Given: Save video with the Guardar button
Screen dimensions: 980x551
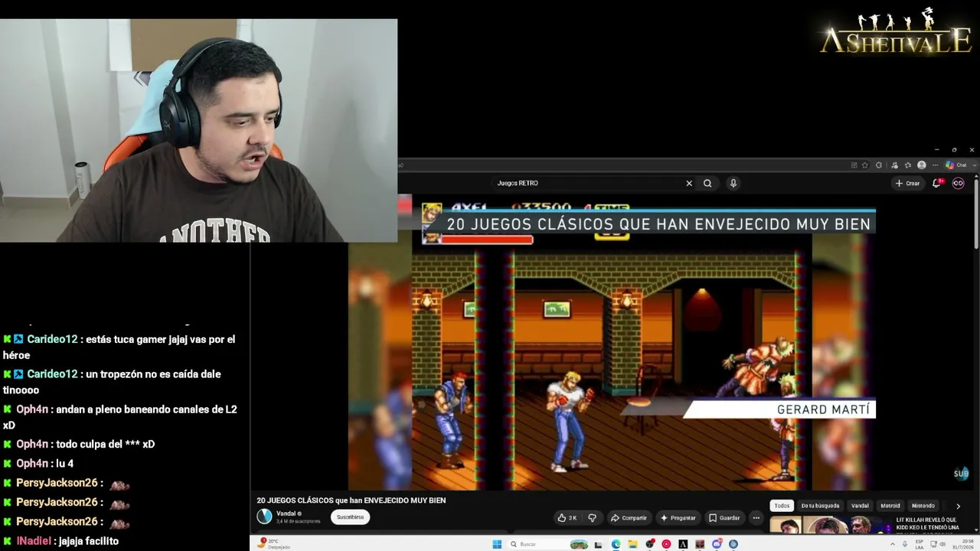Looking at the screenshot, I should pos(724,518).
